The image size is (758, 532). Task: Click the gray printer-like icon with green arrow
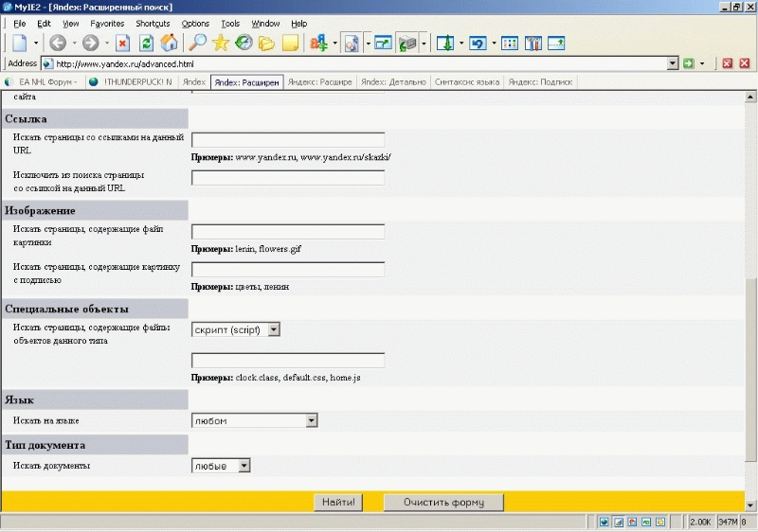click(407, 44)
